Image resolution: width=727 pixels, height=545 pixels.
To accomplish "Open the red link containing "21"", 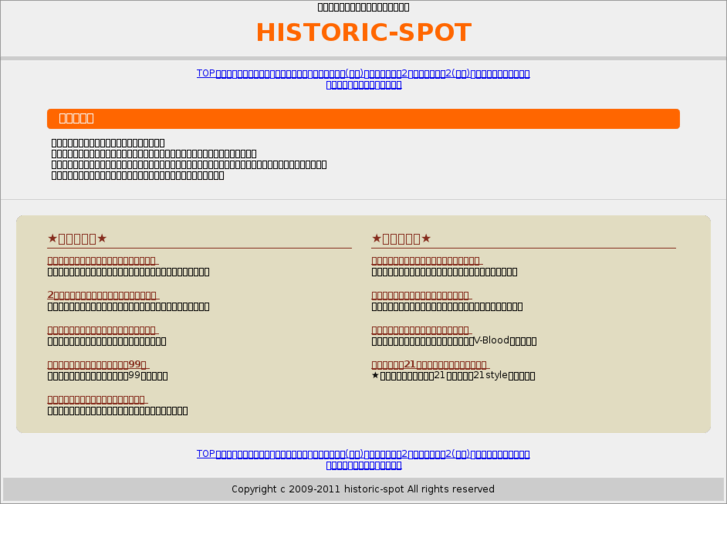I will [430, 365].
